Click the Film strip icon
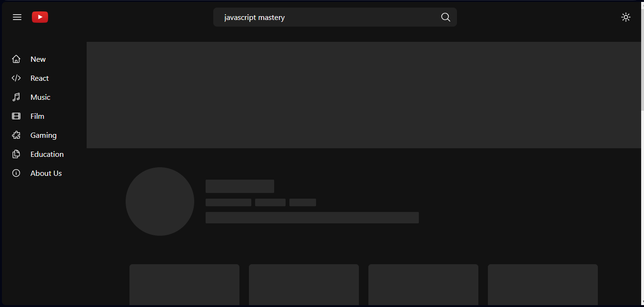The width and height of the screenshot is (644, 307). point(16,116)
